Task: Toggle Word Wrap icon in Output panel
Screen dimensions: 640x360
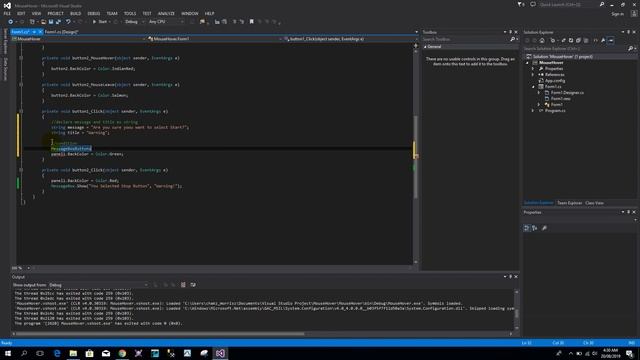Action: 193,285
